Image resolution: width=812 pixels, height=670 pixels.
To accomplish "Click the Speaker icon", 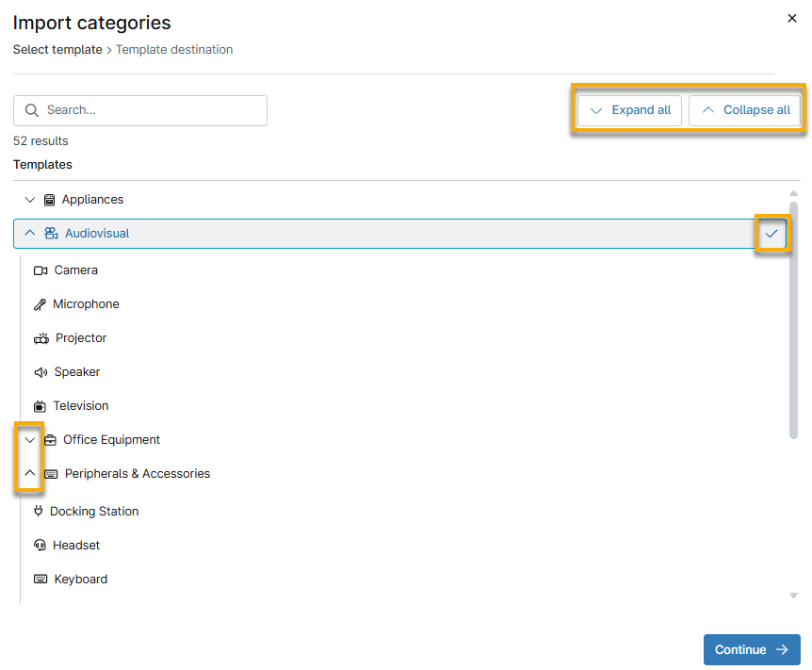I will point(39,371).
